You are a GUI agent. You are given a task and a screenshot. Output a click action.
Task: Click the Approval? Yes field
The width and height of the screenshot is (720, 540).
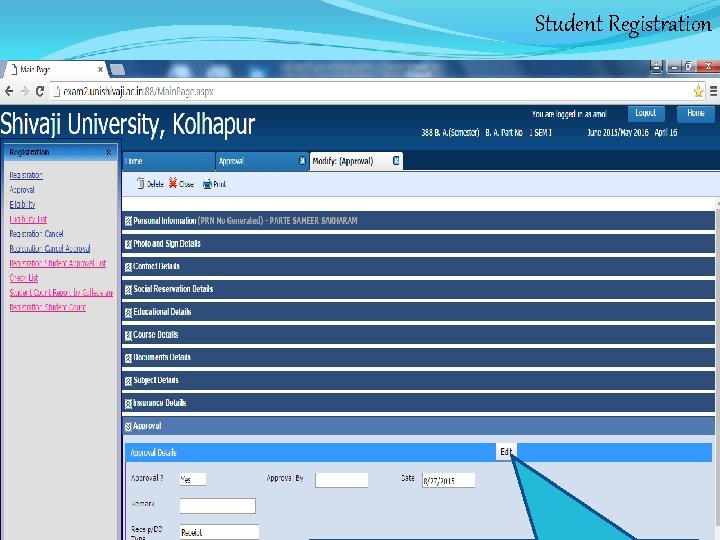pyautogui.click(x=193, y=479)
